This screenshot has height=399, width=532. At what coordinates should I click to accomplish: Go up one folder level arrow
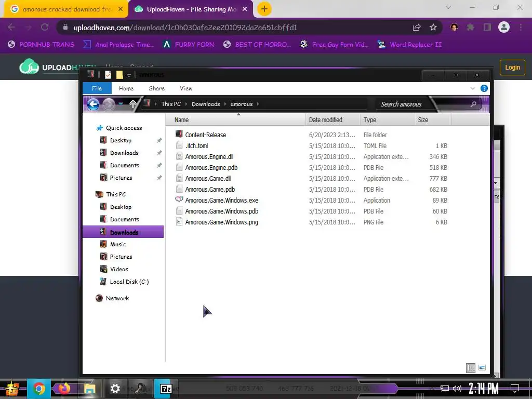(132, 104)
